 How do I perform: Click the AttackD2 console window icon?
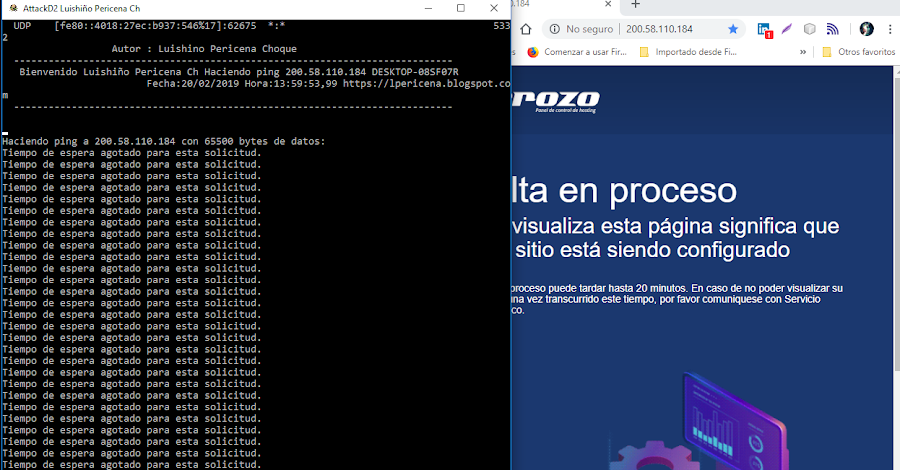(13, 8)
